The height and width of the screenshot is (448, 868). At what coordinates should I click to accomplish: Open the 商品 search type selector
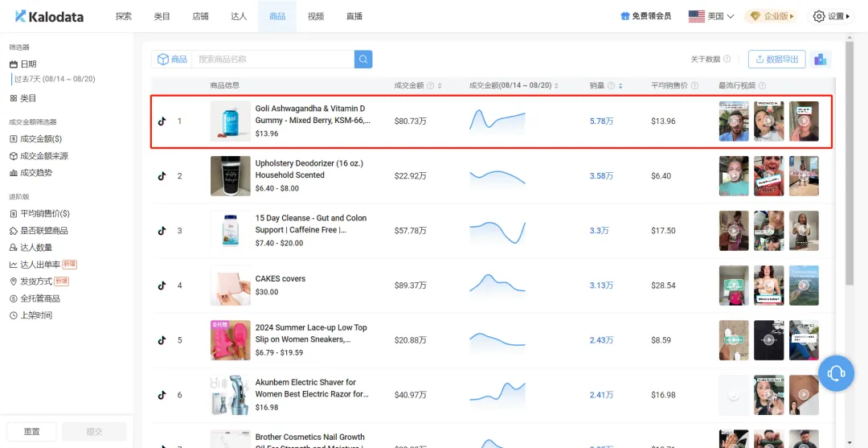(172, 60)
